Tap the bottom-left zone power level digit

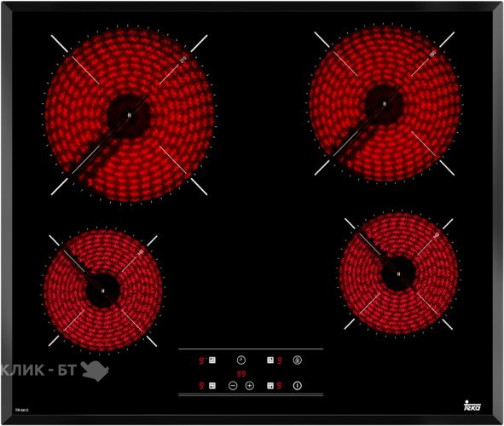(x=201, y=386)
